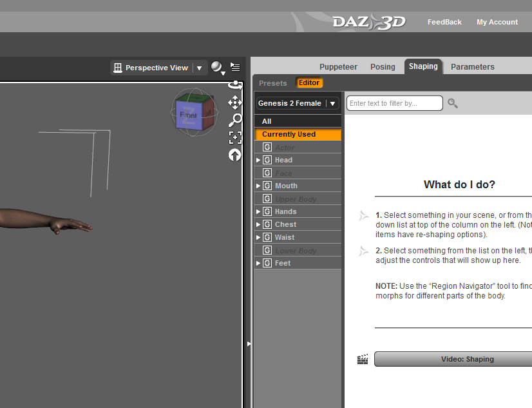Viewport: 532px width, 408px height.
Task: Select the All filter row
Action: point(298,121)
